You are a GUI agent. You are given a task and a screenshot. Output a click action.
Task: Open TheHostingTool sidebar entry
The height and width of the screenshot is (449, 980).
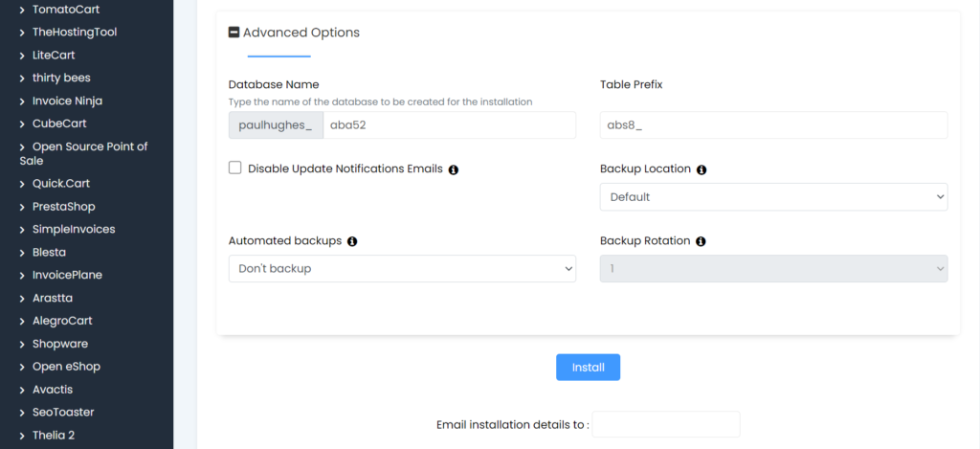click(x=75, y=32)
